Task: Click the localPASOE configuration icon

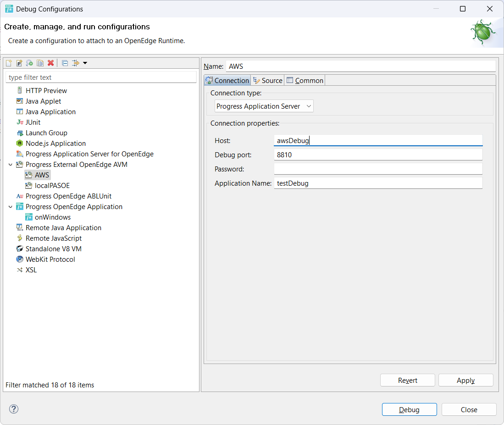Action: [x=29, y=185]
